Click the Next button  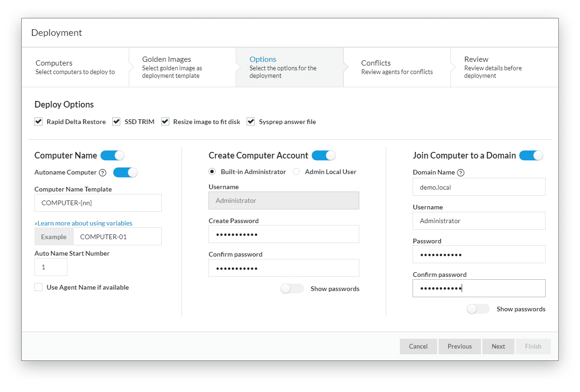pos(498,346)
